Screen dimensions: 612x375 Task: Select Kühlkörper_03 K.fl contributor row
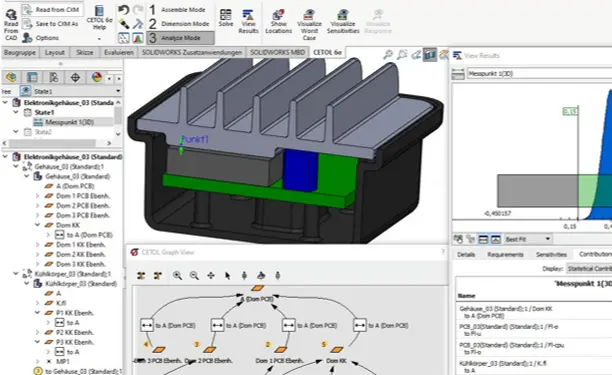point(534,367)
